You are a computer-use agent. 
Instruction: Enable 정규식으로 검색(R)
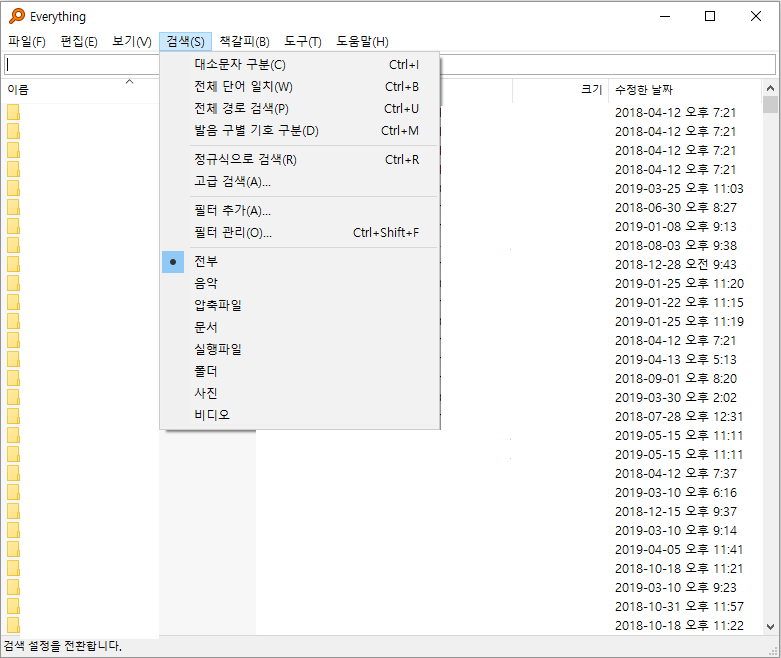point(300,159)
